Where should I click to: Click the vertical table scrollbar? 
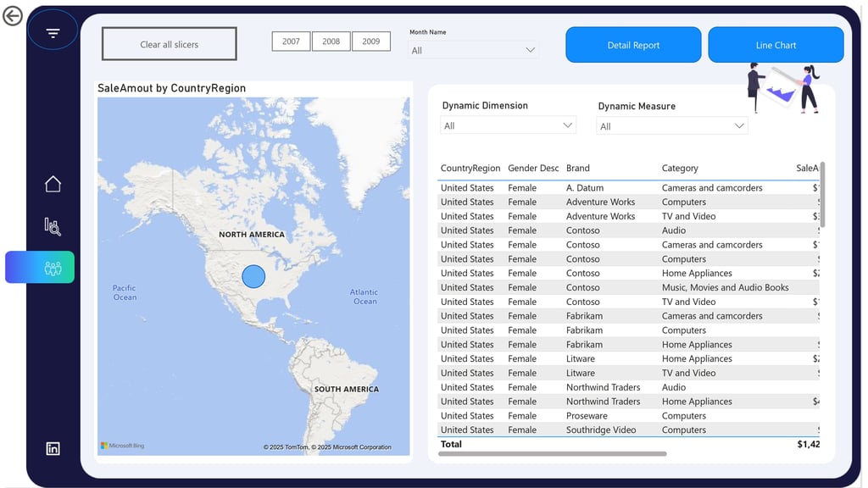(822, 194)
